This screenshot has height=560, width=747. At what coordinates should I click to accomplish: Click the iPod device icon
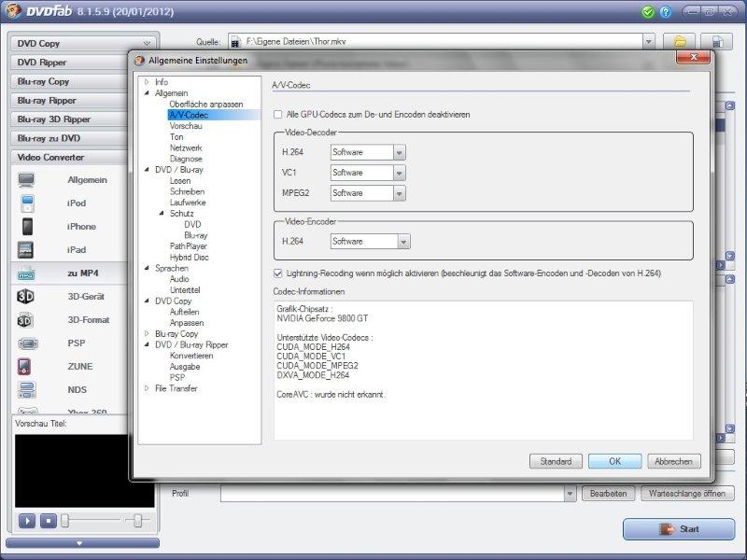26,203
